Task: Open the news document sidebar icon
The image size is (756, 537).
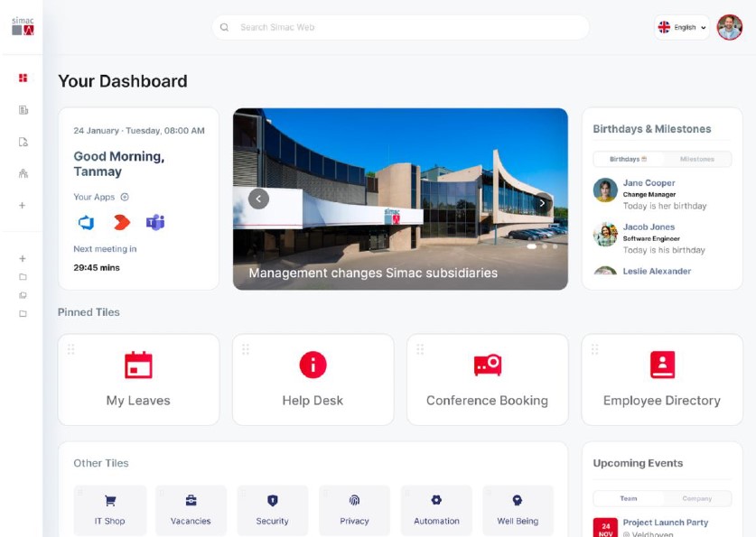Action: point(23,110)
